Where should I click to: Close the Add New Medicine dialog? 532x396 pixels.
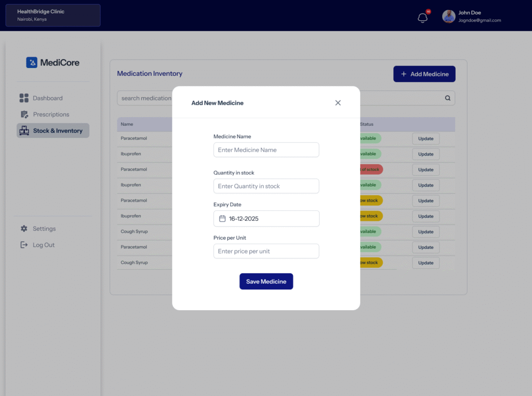pyautogui.click(x=338, y=103)
